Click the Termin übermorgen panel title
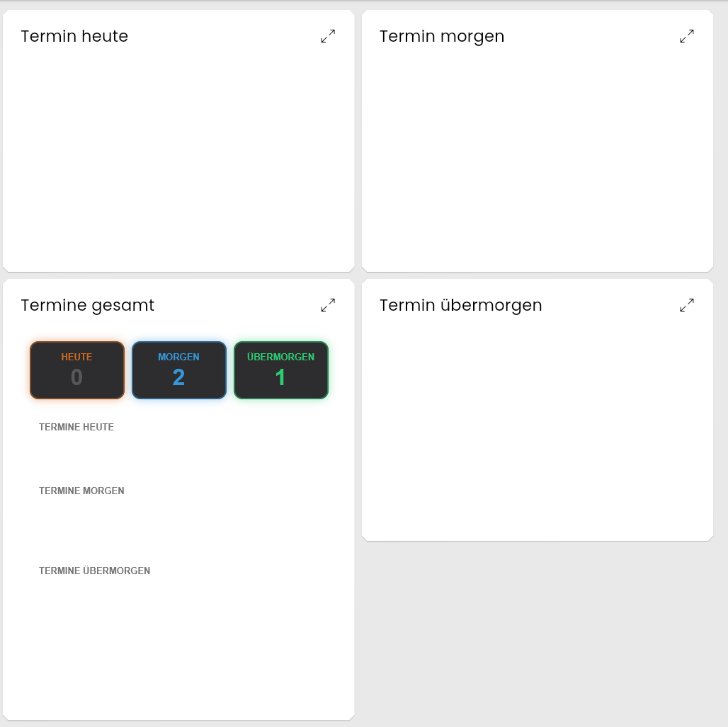This screenshot has height=727, width=728. point(460,305)
